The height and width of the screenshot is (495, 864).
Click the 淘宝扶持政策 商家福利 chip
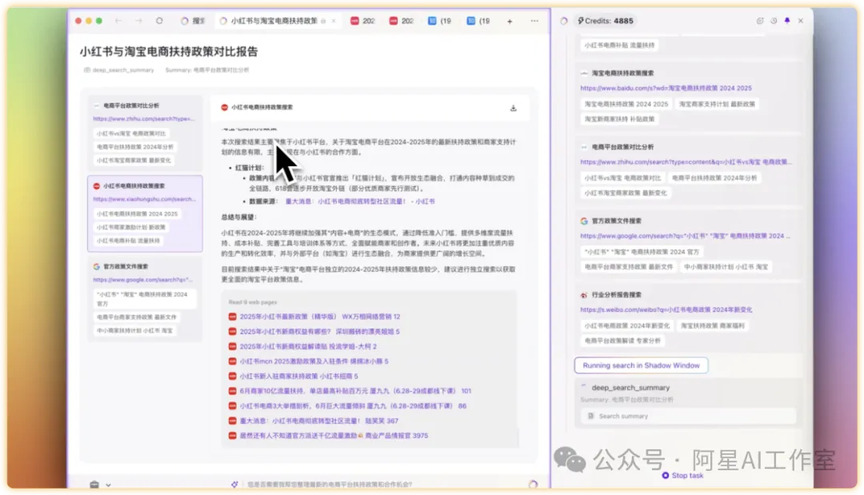click(x=712, y=326)
